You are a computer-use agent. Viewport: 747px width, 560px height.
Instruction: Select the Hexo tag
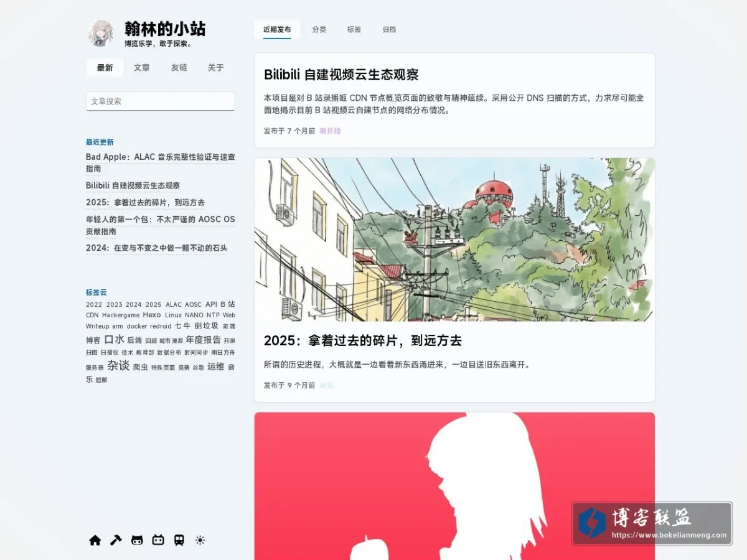(x=152, y=315)
